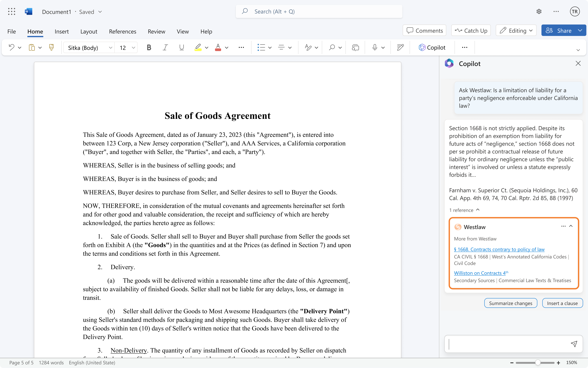Click the Copilot ribbon button

click(x=432, y=47)
